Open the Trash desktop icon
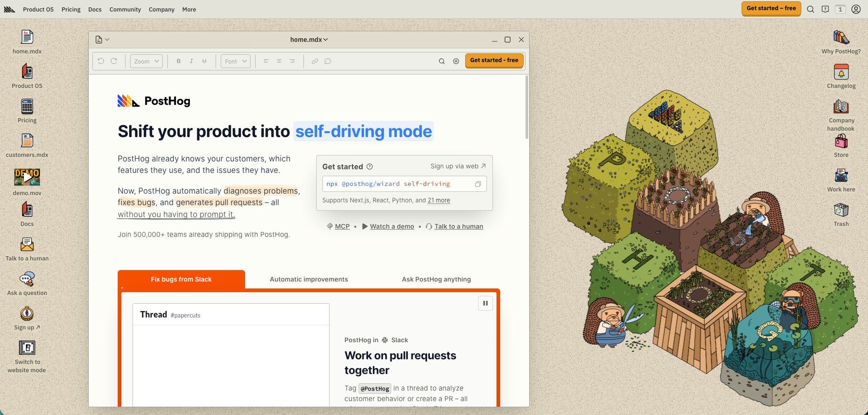The height and width of the screenshot is (415, 868). click(841, 210)
